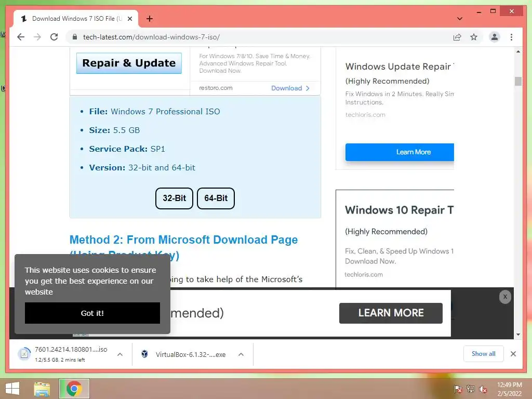Open the taskbar clock 12:49 PM
This screenshot has height=399, width=532.
pos(509,389)
